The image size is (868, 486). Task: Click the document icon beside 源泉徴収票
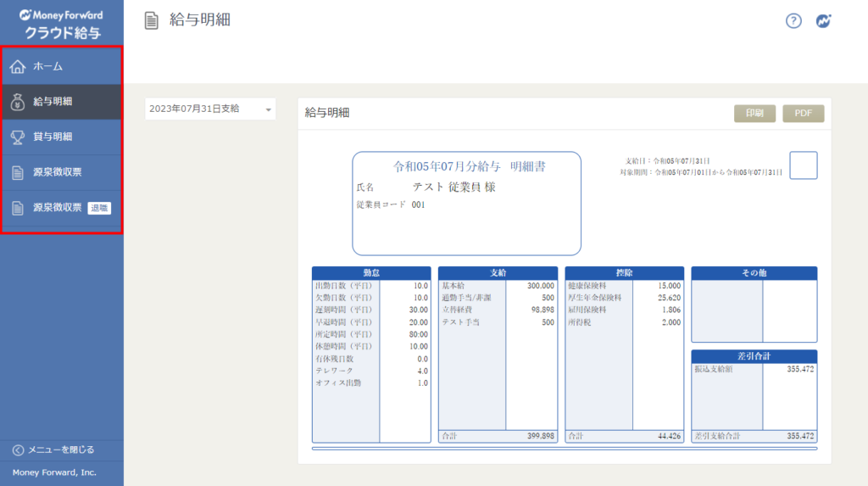[x=18, y=172]
